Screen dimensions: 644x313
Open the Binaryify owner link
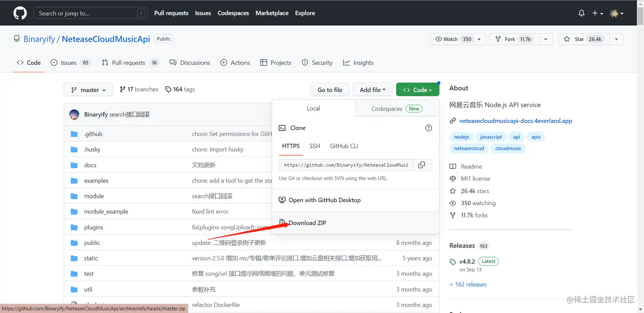click(39, 39)
